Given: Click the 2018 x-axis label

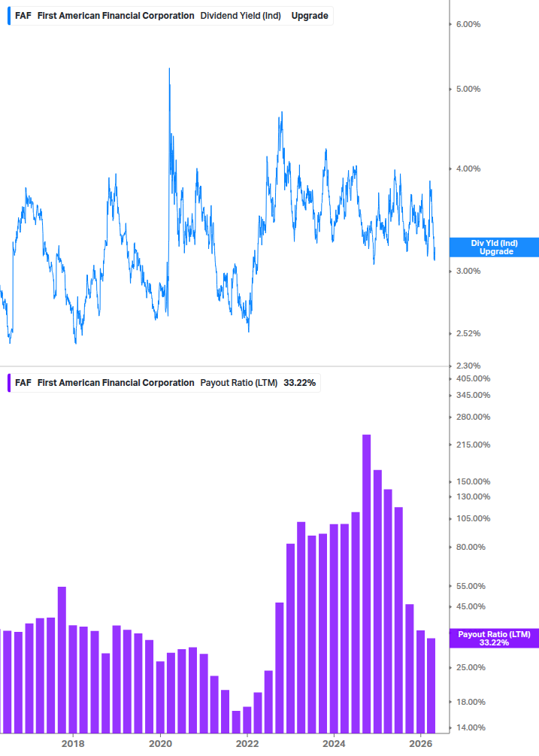Looking at the screenshot, I should tap(73, 744).
